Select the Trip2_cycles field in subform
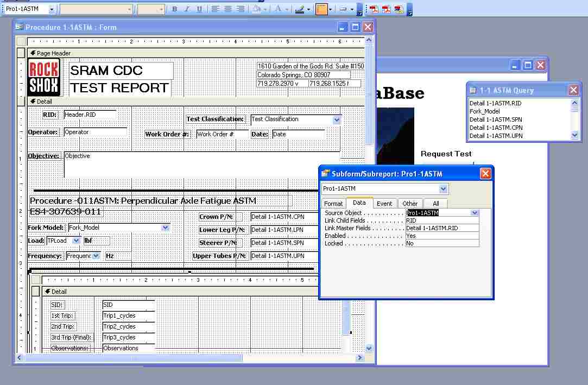Screen dimensions: 588x385 (128, 326)
